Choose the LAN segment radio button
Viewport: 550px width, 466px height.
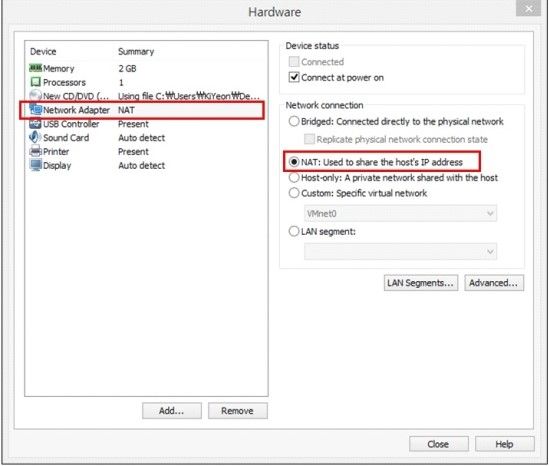294,231
